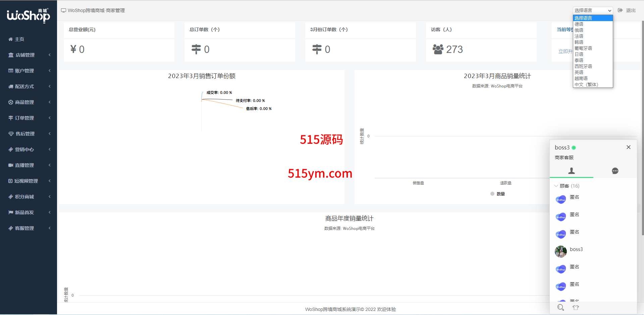Viewport: 644px width, 315px height.
Task: Select 日语 in the language list
Action: pos(579,54)
